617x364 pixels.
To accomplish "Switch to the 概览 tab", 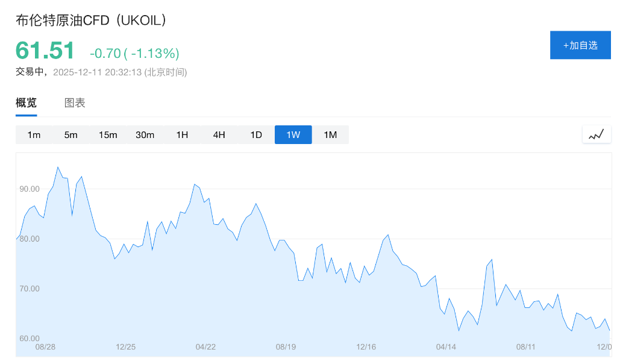I will (26, 103).
